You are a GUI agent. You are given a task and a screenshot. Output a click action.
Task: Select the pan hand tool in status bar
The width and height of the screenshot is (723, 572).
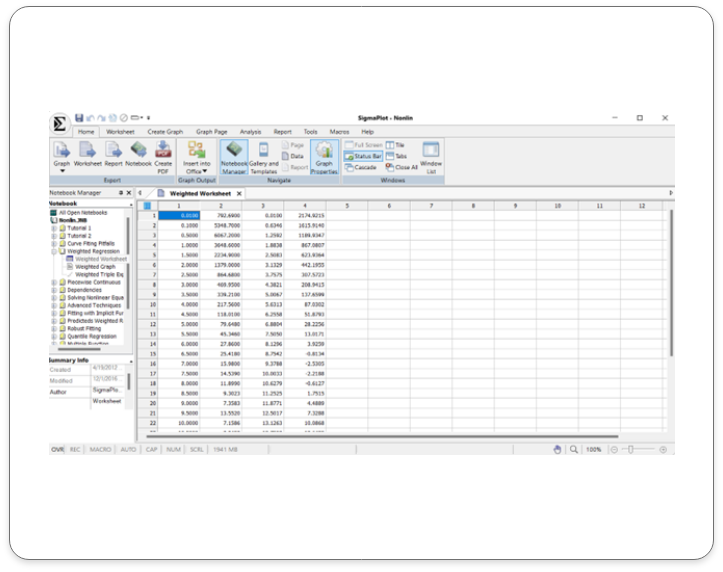coord(557,450)
